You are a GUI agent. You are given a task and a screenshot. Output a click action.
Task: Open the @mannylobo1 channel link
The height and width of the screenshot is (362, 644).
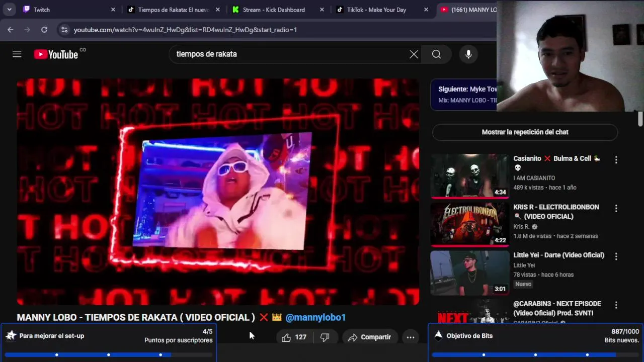[315, 317]
